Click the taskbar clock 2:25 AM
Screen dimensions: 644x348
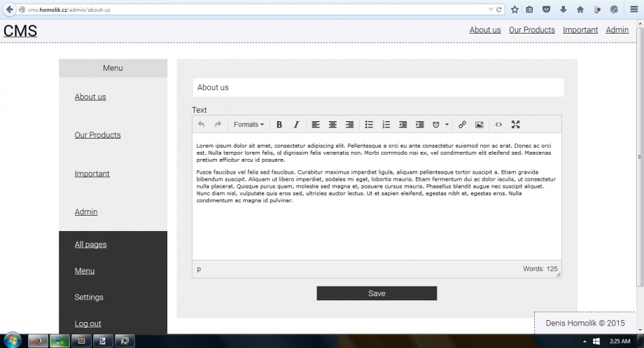point(619,341)
